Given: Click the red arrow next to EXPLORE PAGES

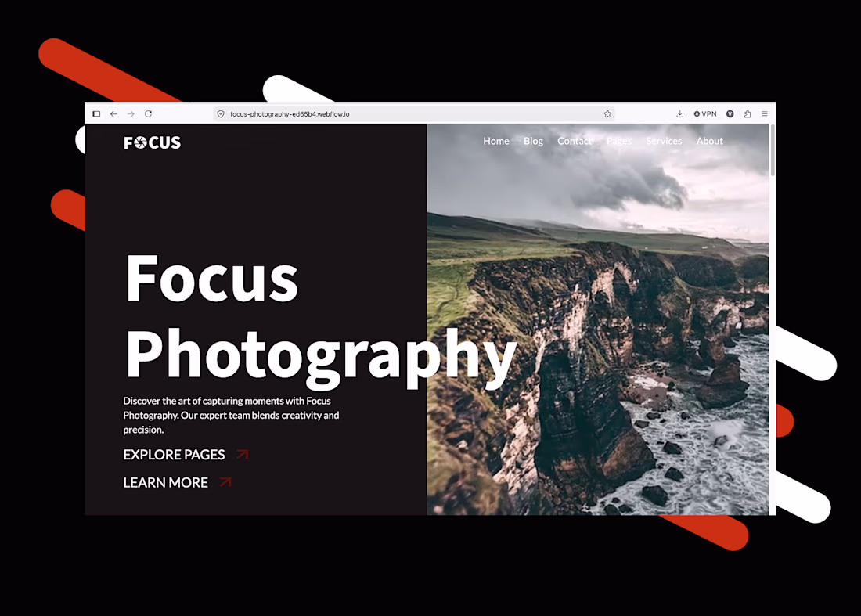Looking at the screenshot, I should [242, 455].
